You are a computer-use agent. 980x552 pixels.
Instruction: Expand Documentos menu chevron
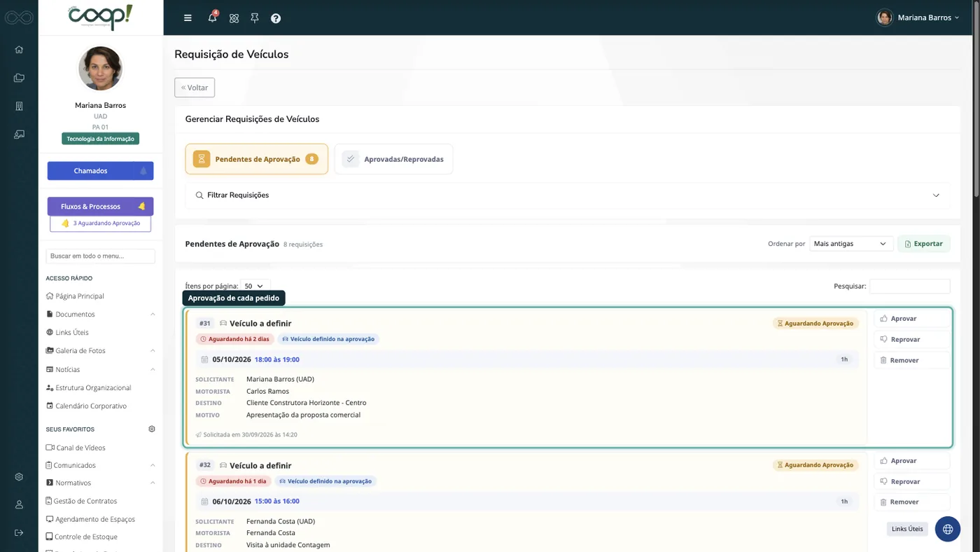pos(153,315)
